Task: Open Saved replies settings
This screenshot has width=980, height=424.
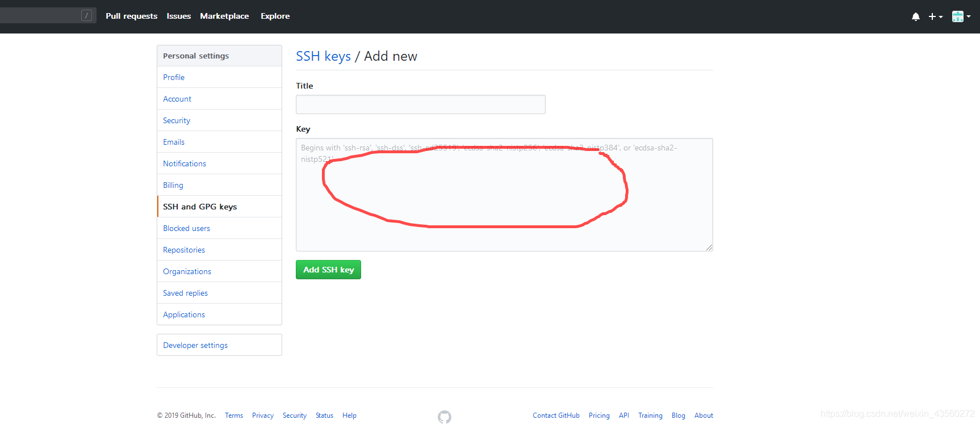Action: click(219, 293)
